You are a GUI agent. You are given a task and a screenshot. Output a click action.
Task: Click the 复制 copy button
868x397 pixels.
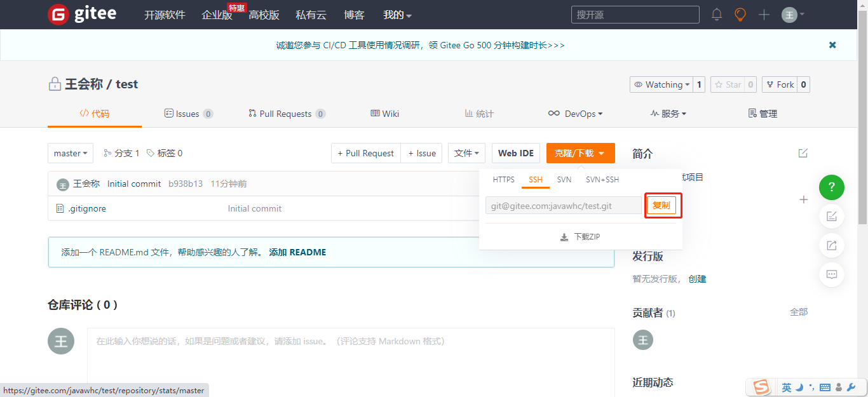click(x=661, y=205)
